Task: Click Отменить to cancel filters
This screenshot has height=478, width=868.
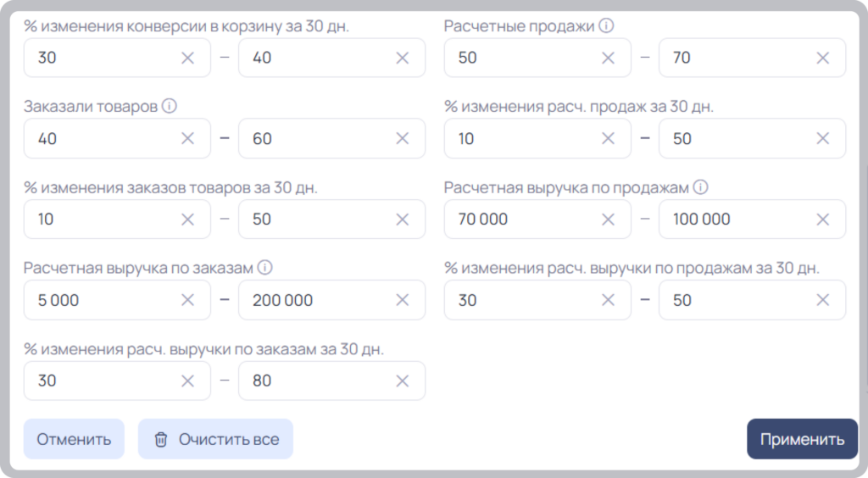Action: click(x=75, y=439)
